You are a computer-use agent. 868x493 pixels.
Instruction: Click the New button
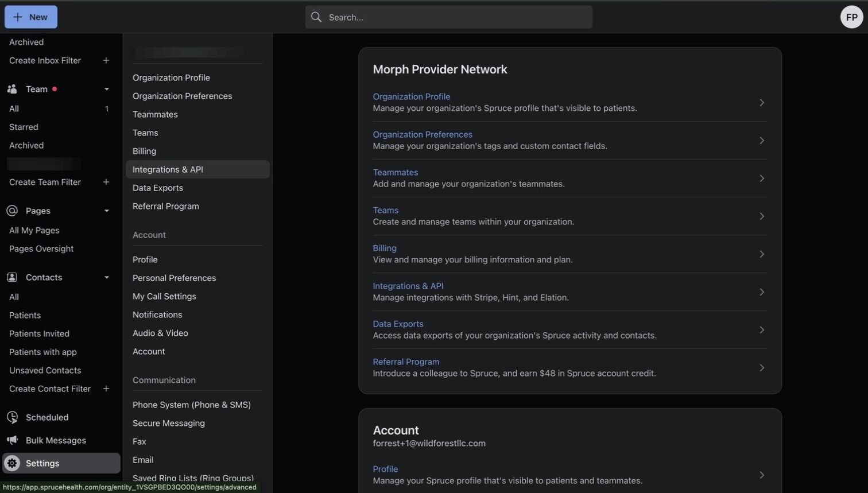[x=31, y=17]
